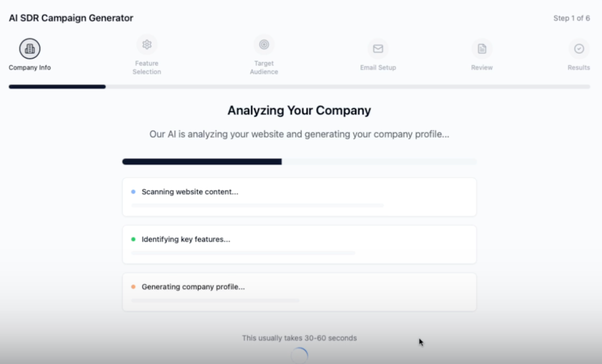This screenshot has height=364, width=602.
Task: Click the Feature Selection gear icon
Action: tap(147, 45)
